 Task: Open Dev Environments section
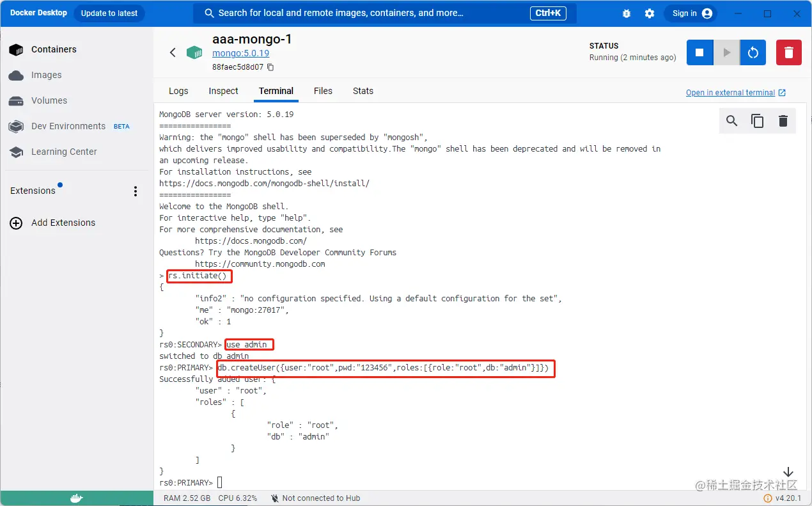click(x=68, y=126)
